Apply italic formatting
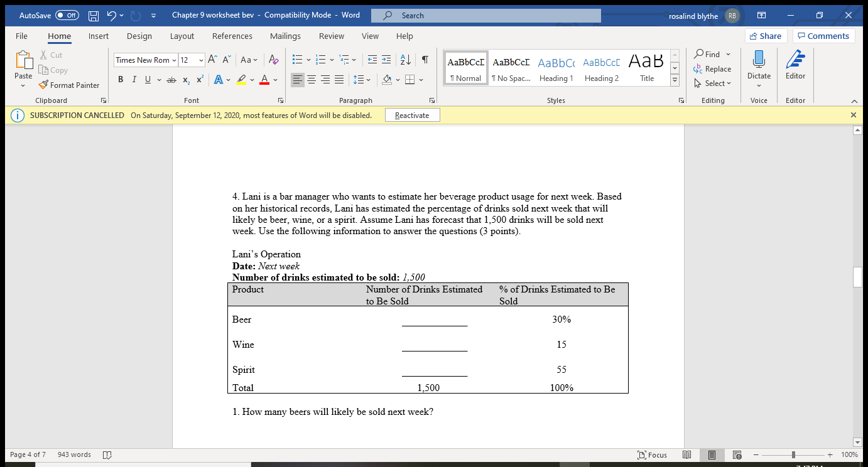The height and width of the screenshot is (467, 868). (134, 79)
